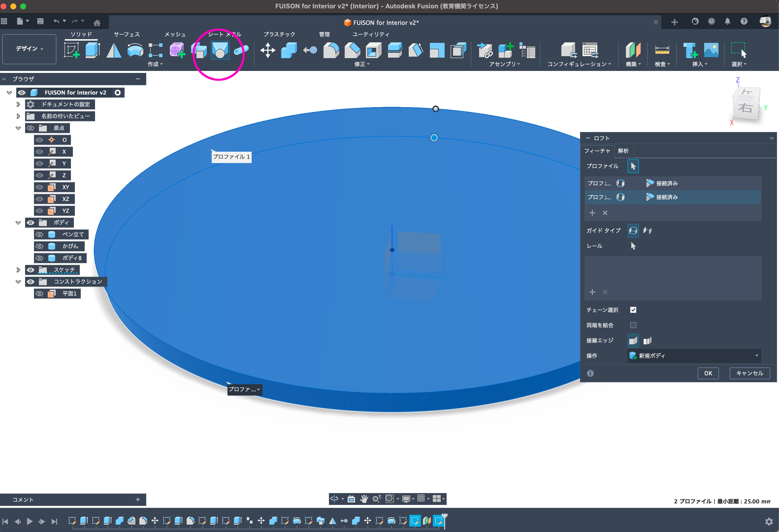The height and width of the screenshot is (532, 779).
Task: Expand the スケッチ folder in browser
Action: click(18, 270)
